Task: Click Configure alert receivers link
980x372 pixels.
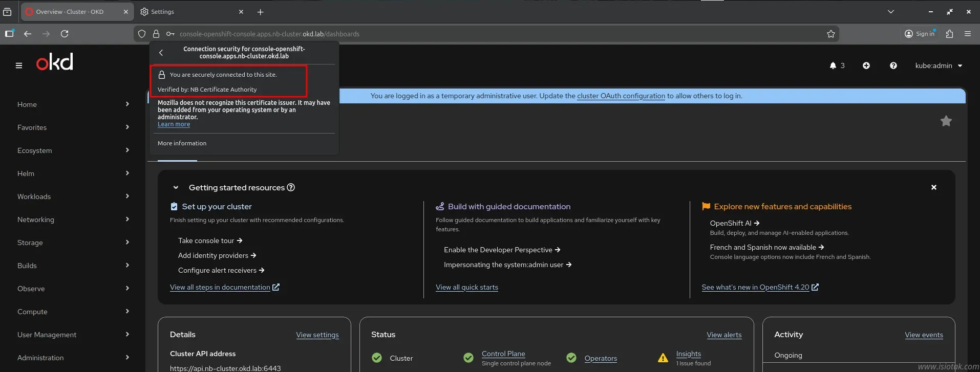Action: point(221,270)
